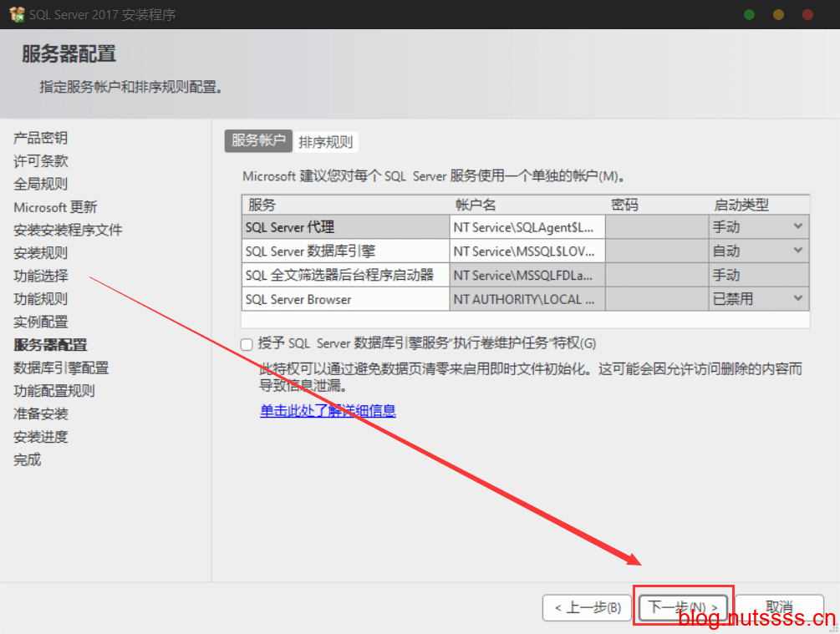Close the installer with the red dot
Screen dimensions: 840x634
808,14
